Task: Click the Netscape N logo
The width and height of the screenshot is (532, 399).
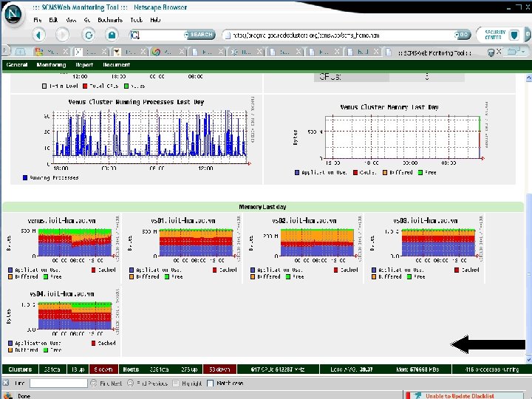Action: (x=13, y=15)
